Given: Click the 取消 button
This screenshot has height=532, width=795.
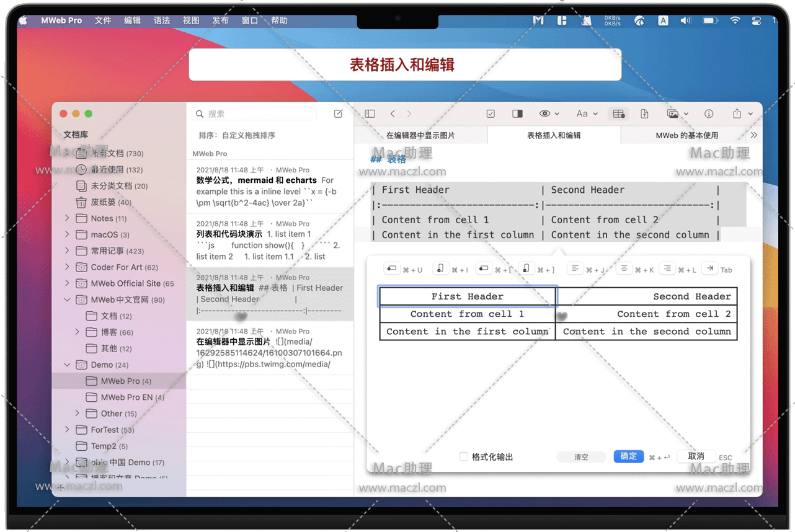Looking at the screenshot, I should point(696,456).
